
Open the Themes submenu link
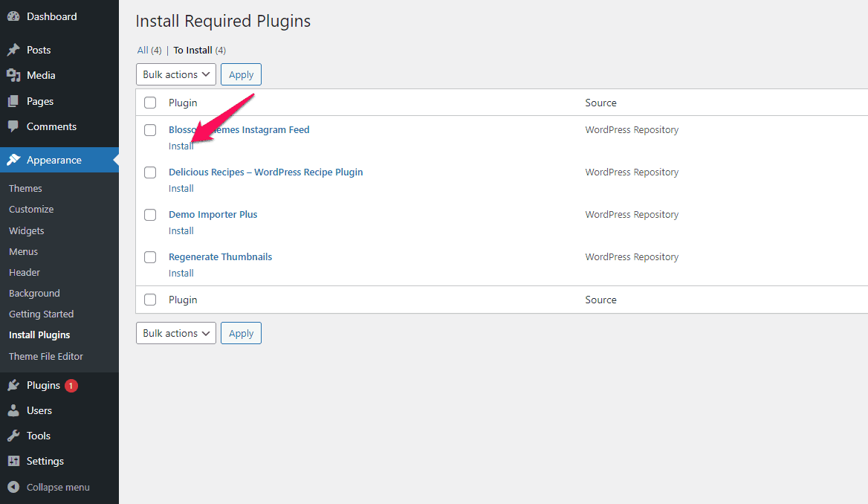click(x=25, y=188)
